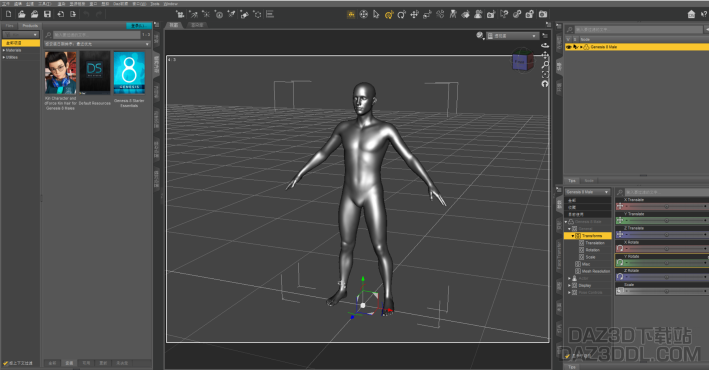Image resolution: width=709 pixels, height=370 pixels.
Task: Open the Window menu in menu bar
Action: tap(170, 4)
